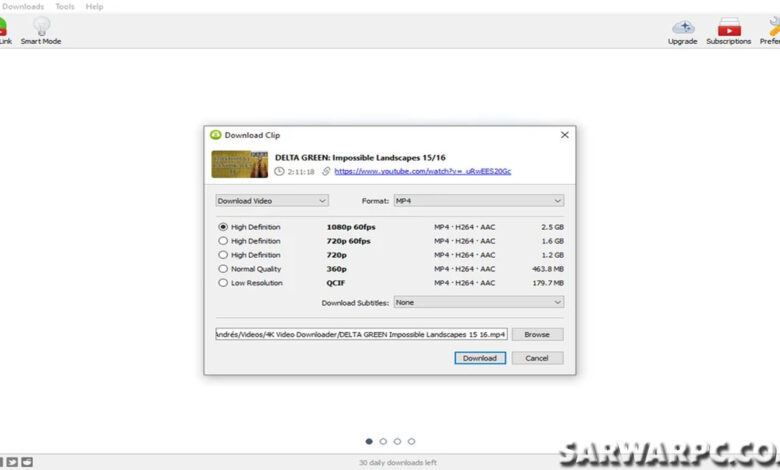Image resolution: width=780 pixels, height=470 pixels.
Task: Select 720p High Definition radio button
Action: (x=223, y=255)
